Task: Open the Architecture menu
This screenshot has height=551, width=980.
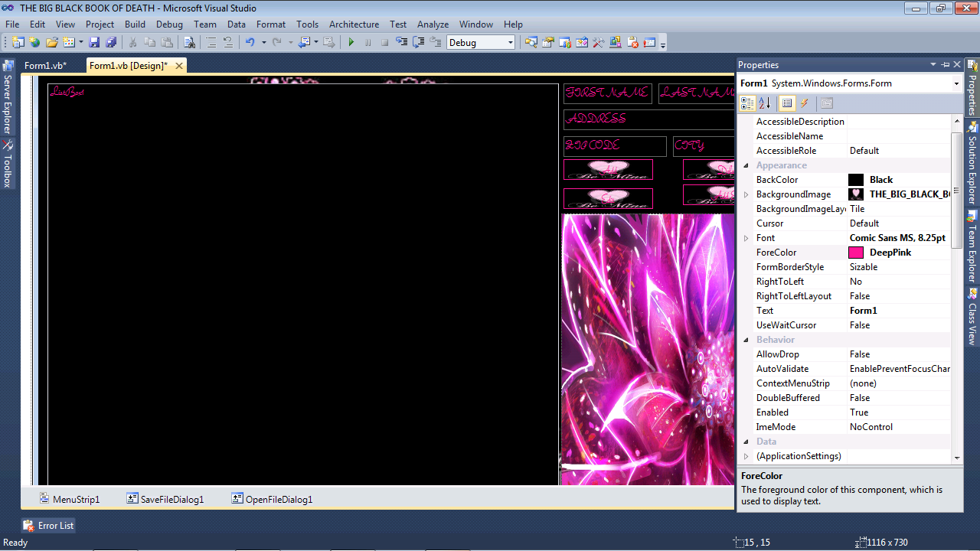Action: coord(354,24)
